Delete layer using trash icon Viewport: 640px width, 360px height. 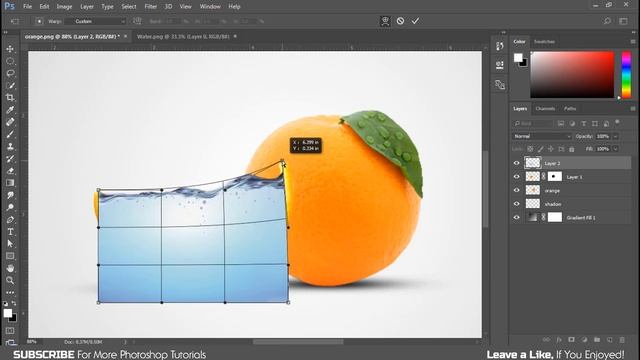point(622,340)
